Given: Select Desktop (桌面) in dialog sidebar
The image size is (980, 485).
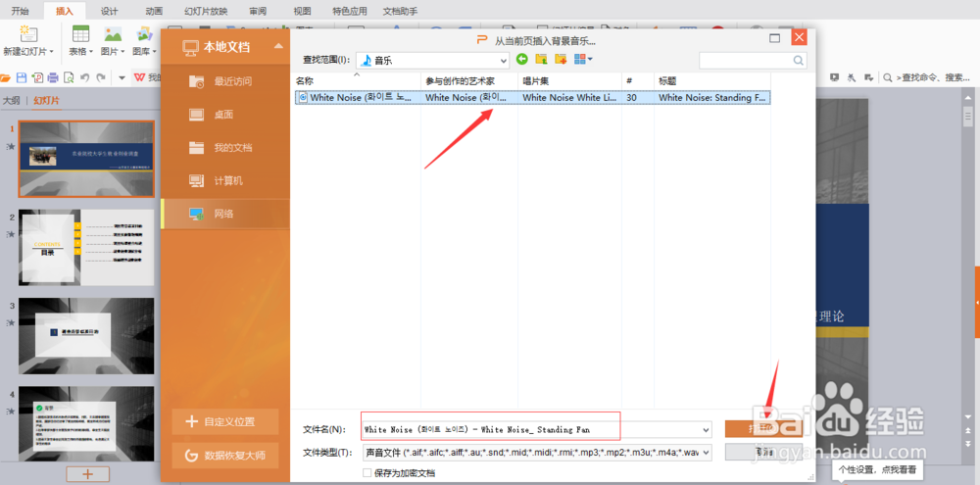Looking at the screenshot, I should [x=225, y=115].
